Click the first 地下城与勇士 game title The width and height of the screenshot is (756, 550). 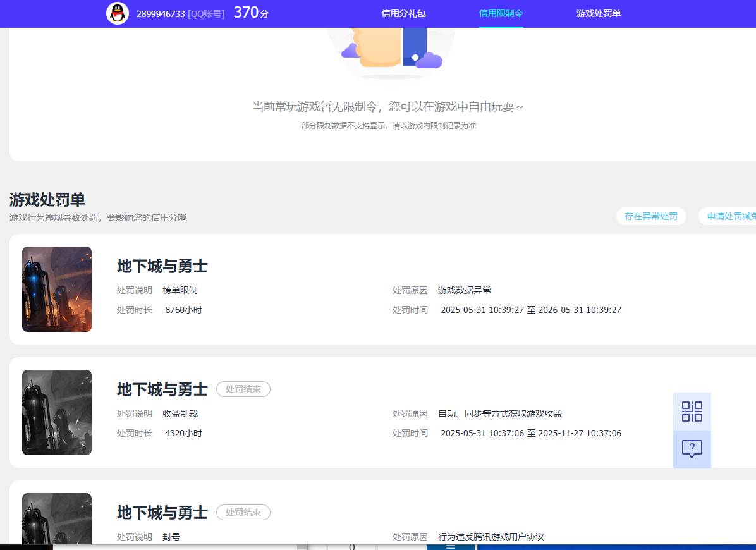point(162,267)
